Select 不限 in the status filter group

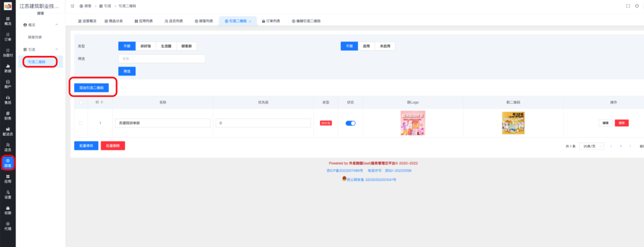[x=349, y=46]
